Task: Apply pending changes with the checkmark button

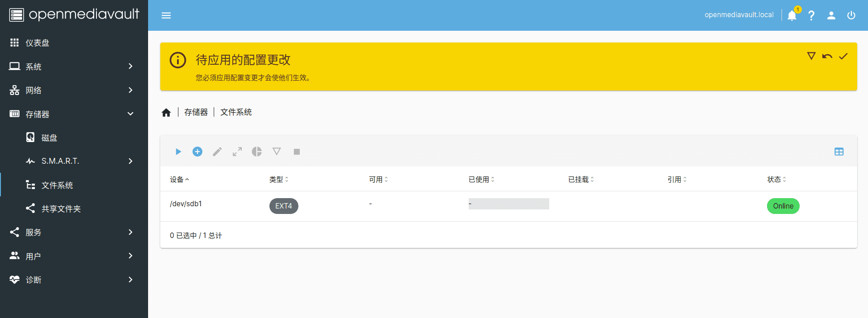Action: [x=843, y=56]
